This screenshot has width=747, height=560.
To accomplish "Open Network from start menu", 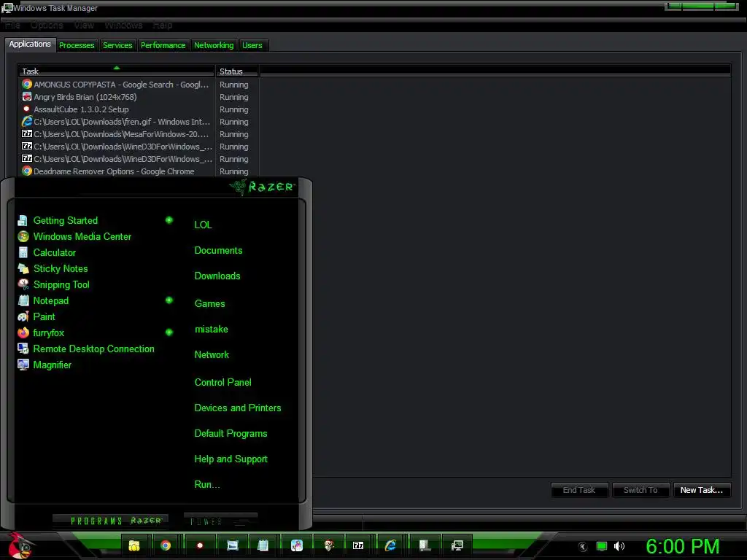I will (212, 355).
